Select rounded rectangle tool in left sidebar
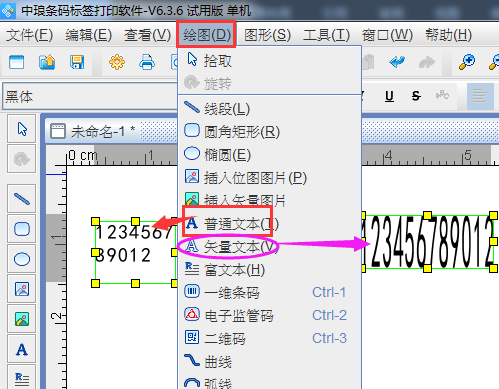Image resolution: width=499 pixels, height=389 pixels. pyautogui.click(x=22, y=229)
